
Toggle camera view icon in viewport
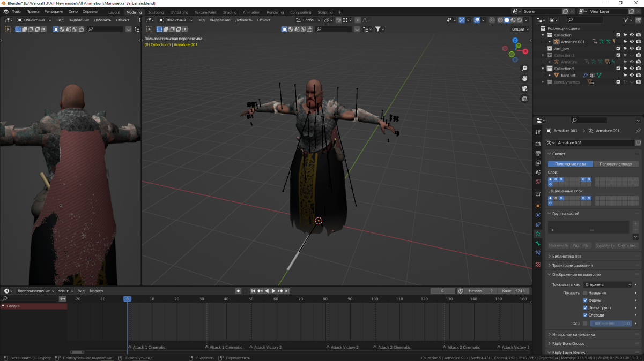[524, 88]
